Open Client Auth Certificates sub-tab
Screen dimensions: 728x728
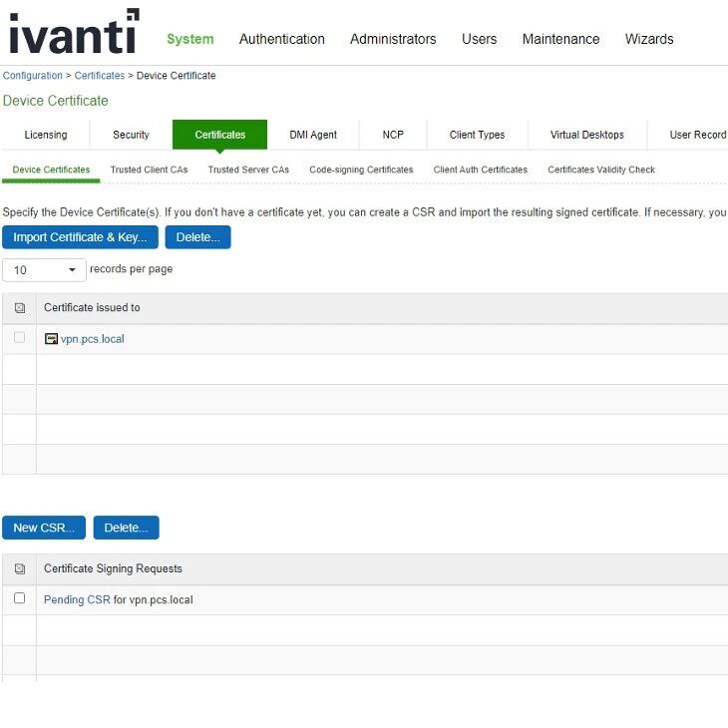[481, 170]
